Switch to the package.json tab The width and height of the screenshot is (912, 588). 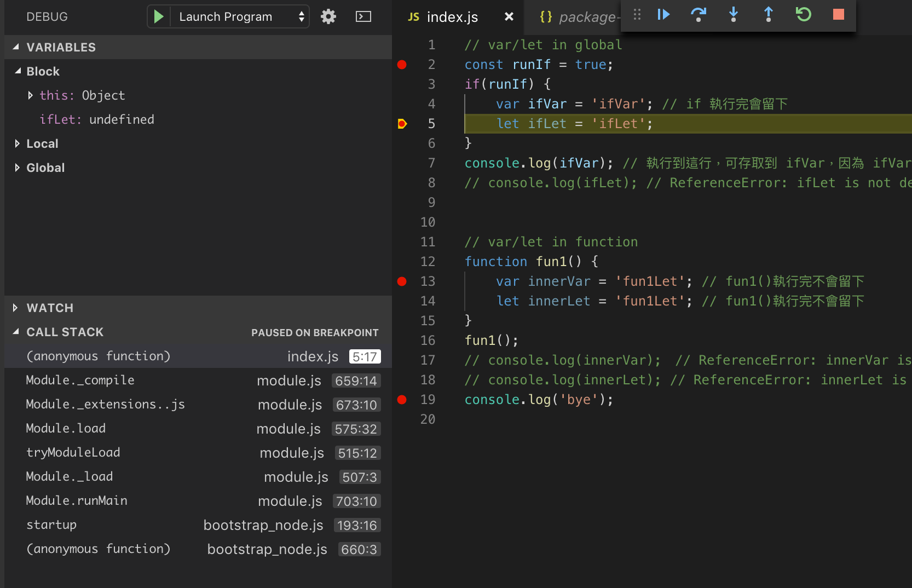[x=578, y=17]
